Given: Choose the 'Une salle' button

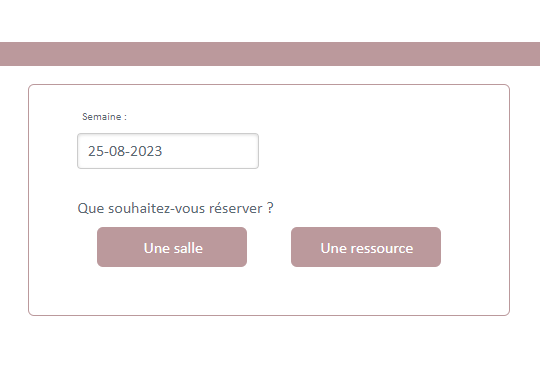Looking at the screenshot, I should 172,247.
